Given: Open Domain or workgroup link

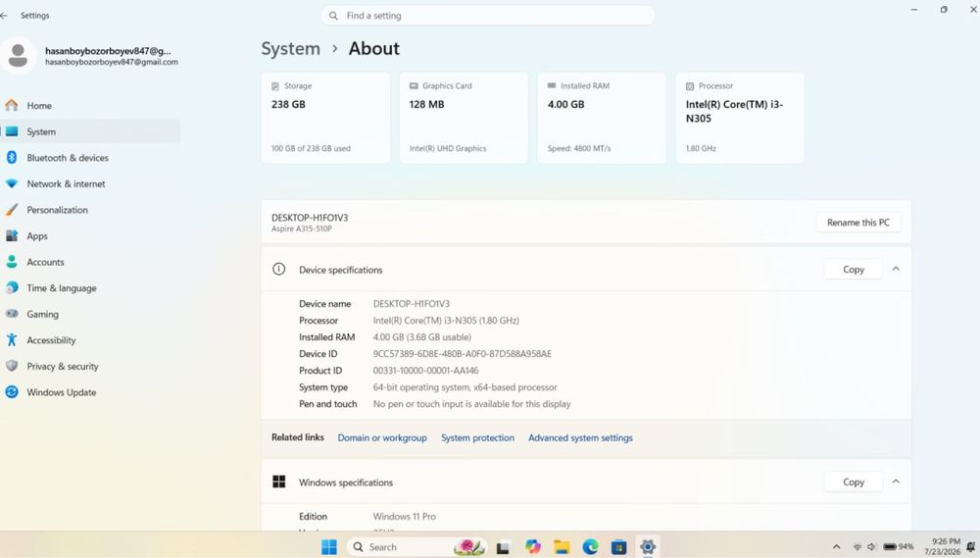Looking at the screenshot, I should coord(382,438).
